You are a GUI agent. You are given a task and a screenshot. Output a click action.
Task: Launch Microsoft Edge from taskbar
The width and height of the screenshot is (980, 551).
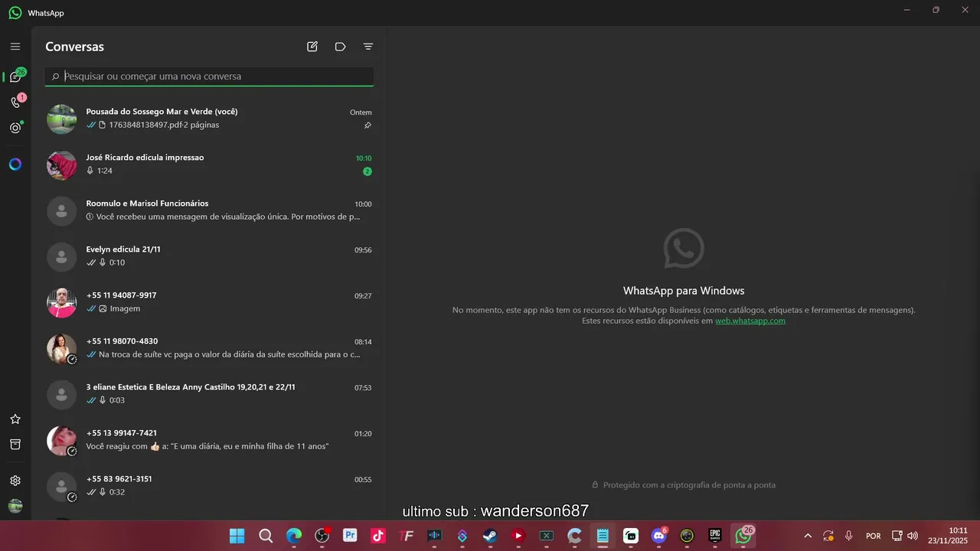(294, 536)
